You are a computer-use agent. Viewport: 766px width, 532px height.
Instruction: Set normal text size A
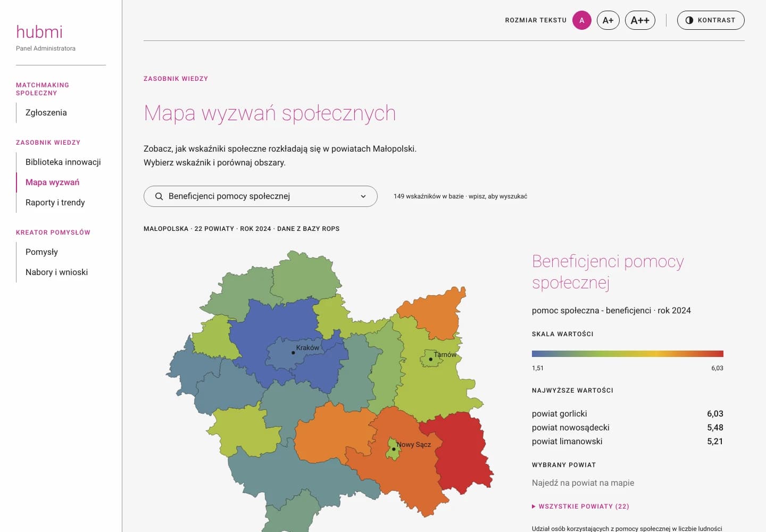coord(582,20)
